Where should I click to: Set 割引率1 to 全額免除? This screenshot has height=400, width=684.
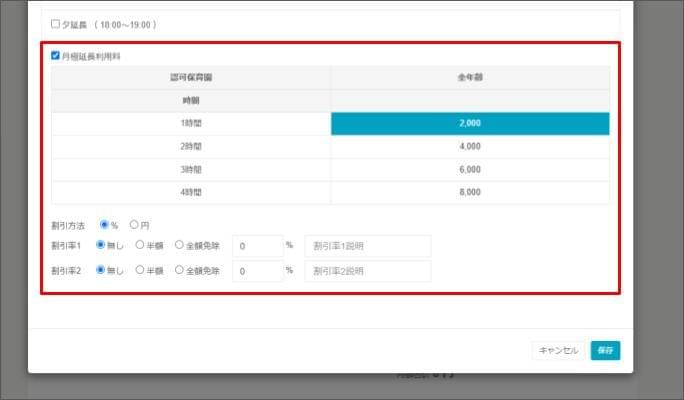(179, 244)
